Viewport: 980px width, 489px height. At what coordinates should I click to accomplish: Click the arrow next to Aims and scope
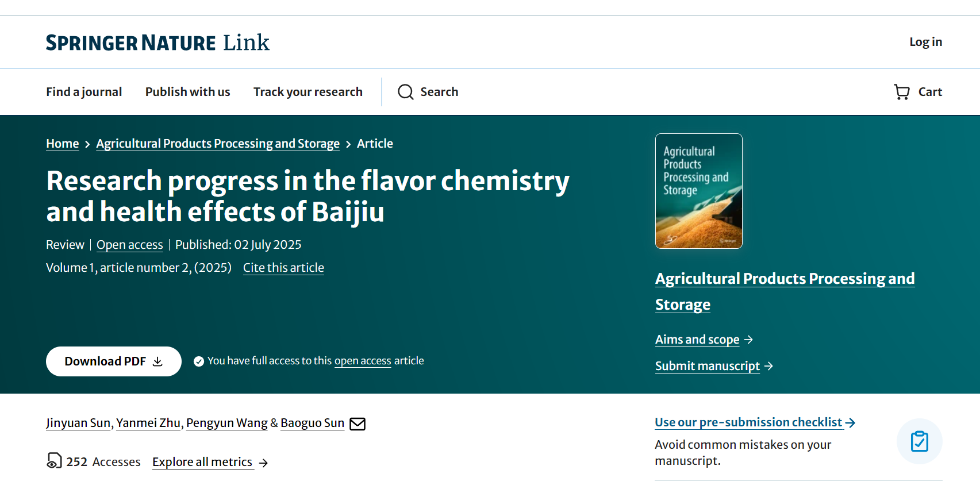coord(748,340)
